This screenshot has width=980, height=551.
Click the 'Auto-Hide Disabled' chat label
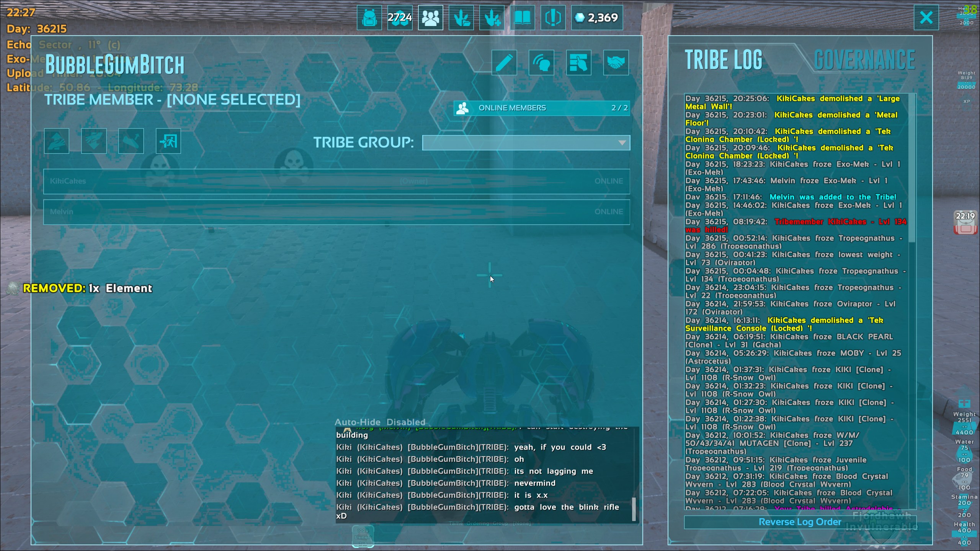coord(380,422)
